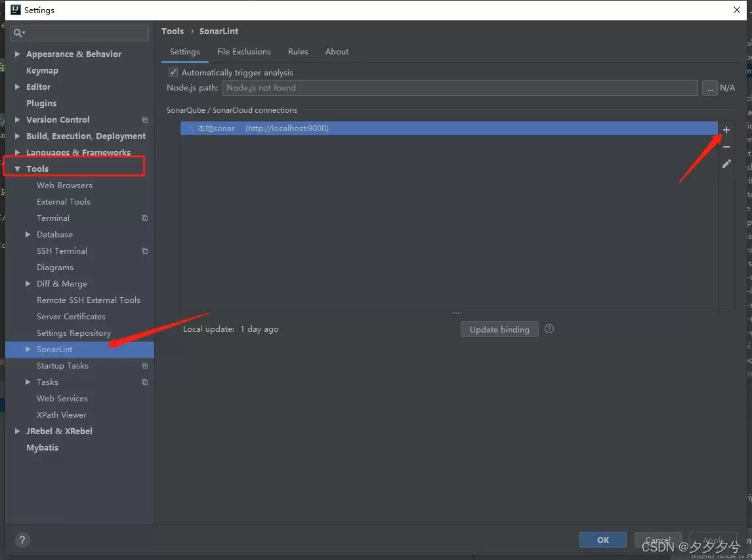Select Keymap in settings tree
Viewport: 752px width, 560px height.
click(x=42, y=70)
